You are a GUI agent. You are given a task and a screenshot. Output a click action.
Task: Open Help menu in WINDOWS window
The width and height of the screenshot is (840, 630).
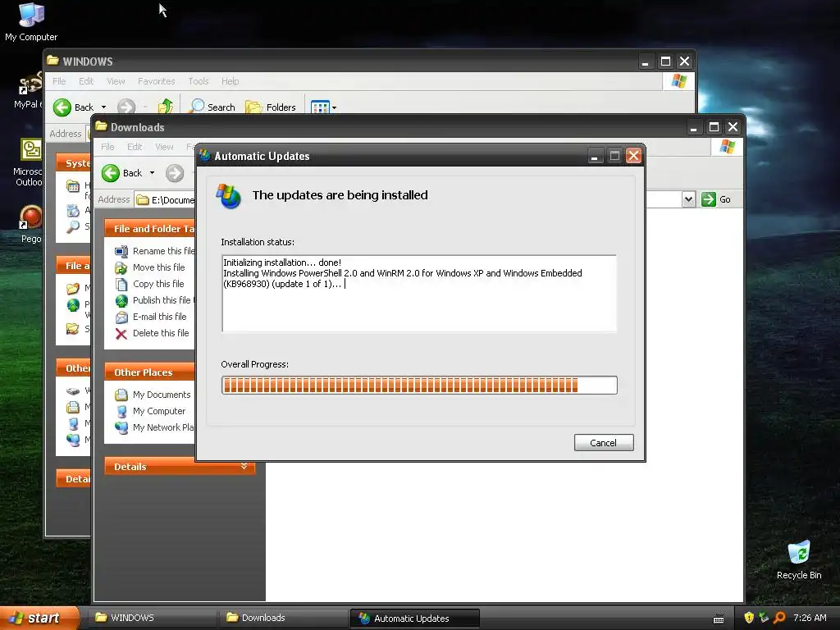coord(230,81)
